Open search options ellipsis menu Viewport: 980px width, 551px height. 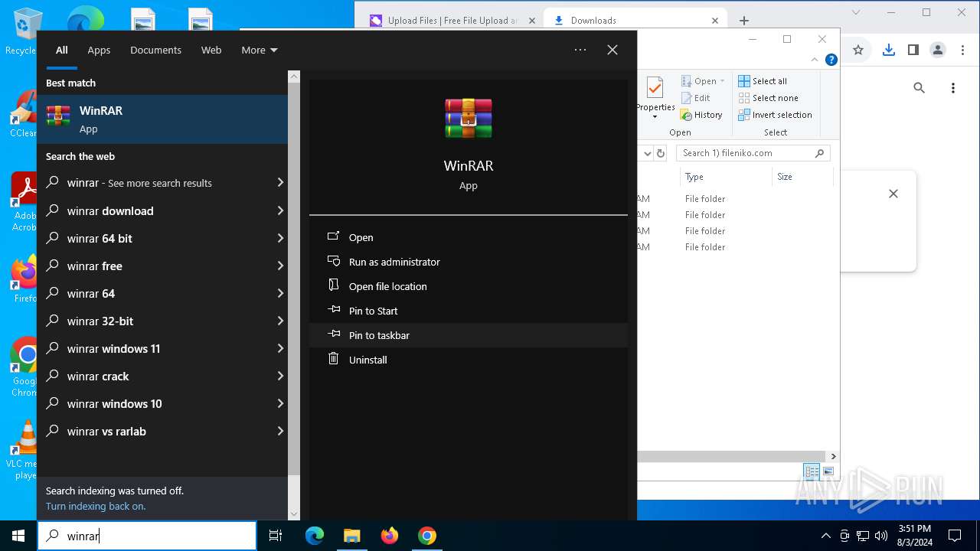(x=580, y=50)
